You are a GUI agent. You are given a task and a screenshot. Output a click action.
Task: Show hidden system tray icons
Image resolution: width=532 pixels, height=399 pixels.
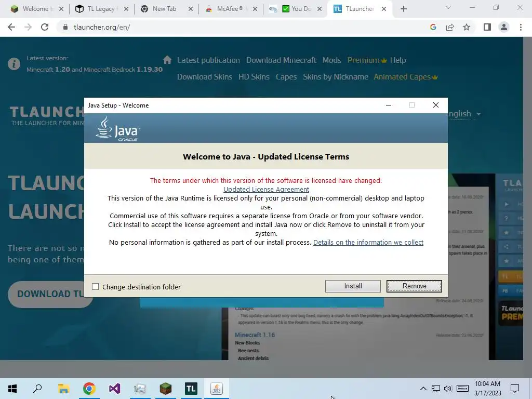423,389
